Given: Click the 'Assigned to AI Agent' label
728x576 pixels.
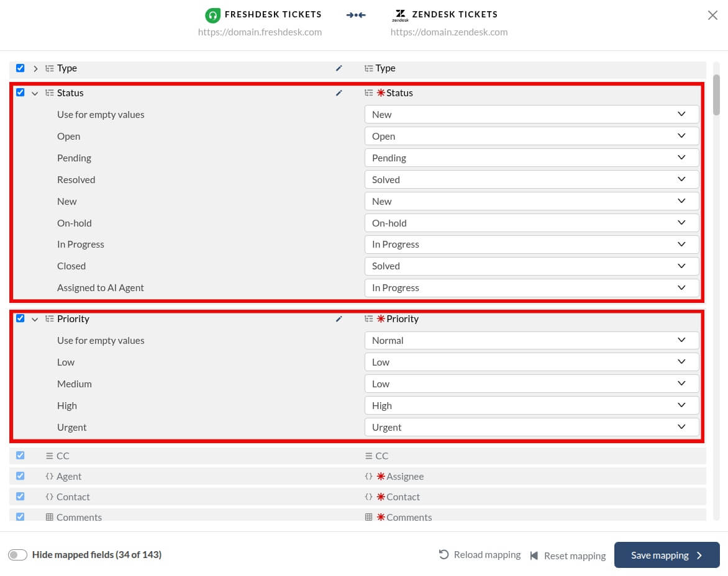Looking at the screenshot, I should [x=100, y=288].
